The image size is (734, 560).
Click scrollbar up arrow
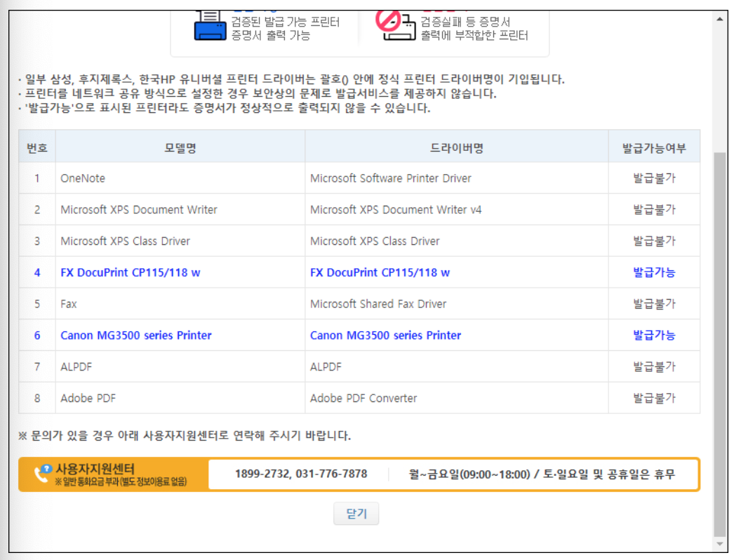click(719, 19)
